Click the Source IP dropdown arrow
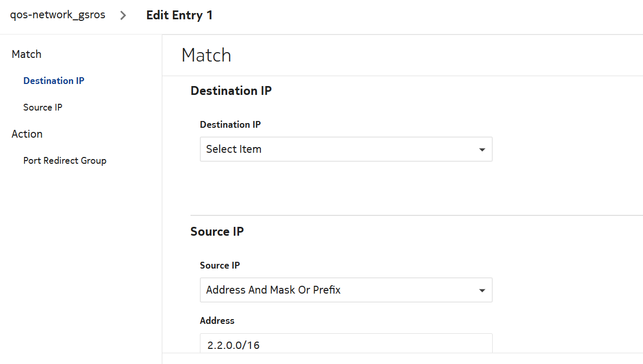The image size is (643, 364). click(482, 290)
